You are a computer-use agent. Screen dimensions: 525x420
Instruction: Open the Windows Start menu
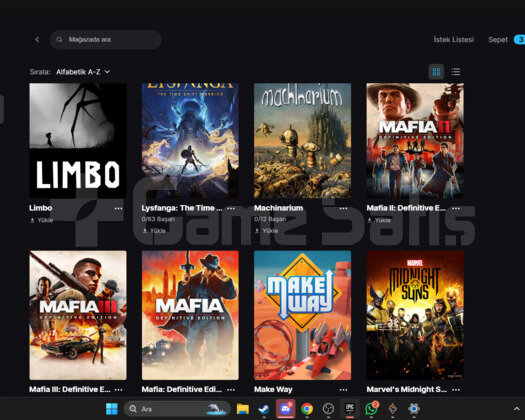[111, 409]
